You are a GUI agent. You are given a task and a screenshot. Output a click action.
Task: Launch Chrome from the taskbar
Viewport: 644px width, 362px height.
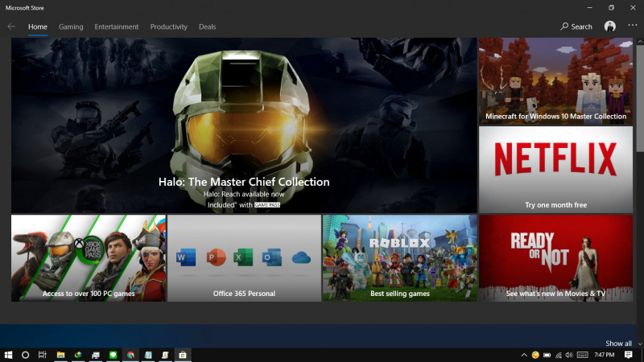click(x=130, y=355)
